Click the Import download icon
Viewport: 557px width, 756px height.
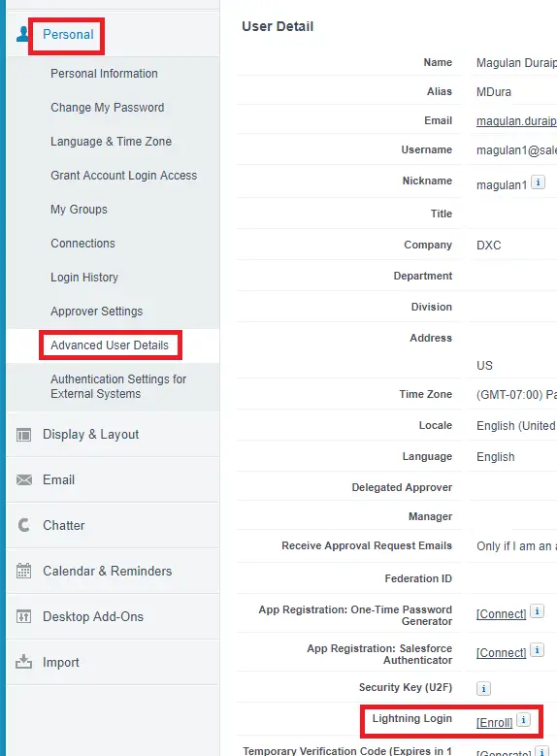23,662
